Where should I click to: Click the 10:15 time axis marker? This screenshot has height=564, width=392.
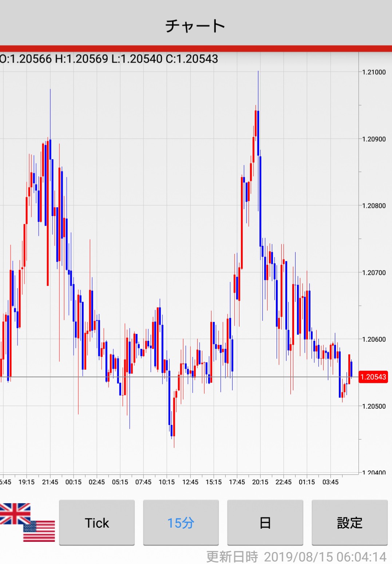coord(167,482)
